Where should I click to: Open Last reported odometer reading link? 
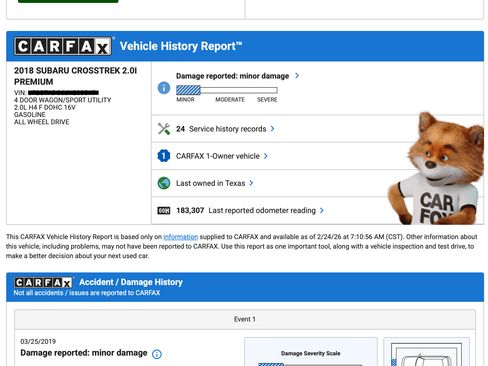point(246,210)
